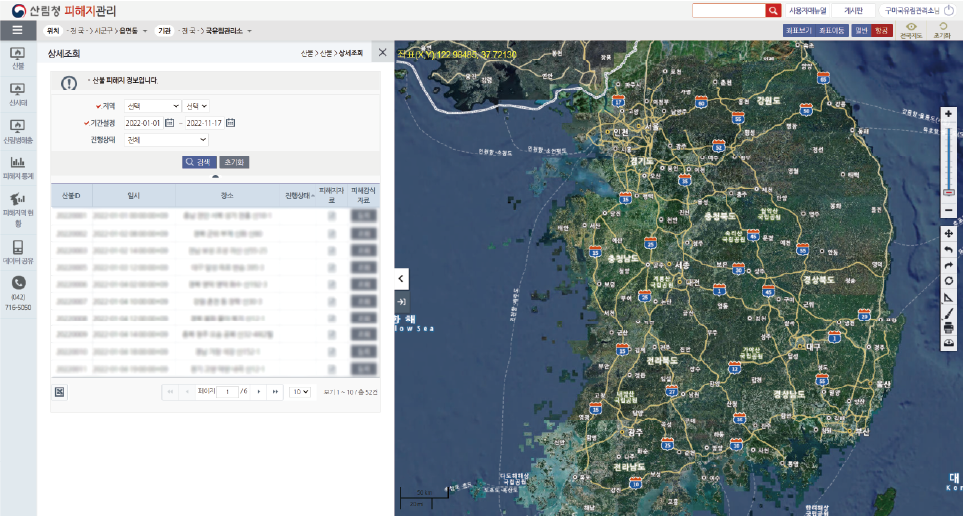Go to next map view (redo arrow)
This screenshot has width=964, height=516.
[x=949, y=266]
